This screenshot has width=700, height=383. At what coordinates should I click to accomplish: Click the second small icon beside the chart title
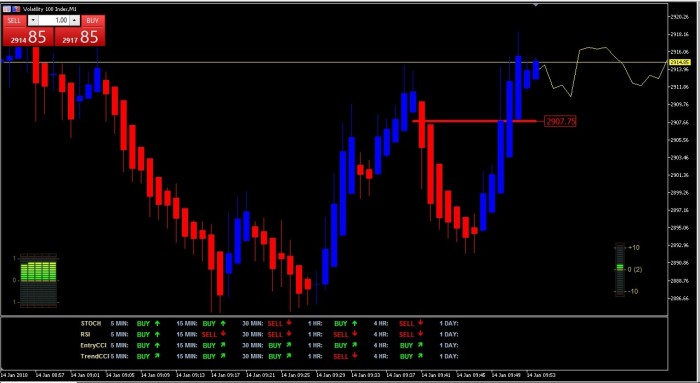pyautogui.click(x=16, y=9)
